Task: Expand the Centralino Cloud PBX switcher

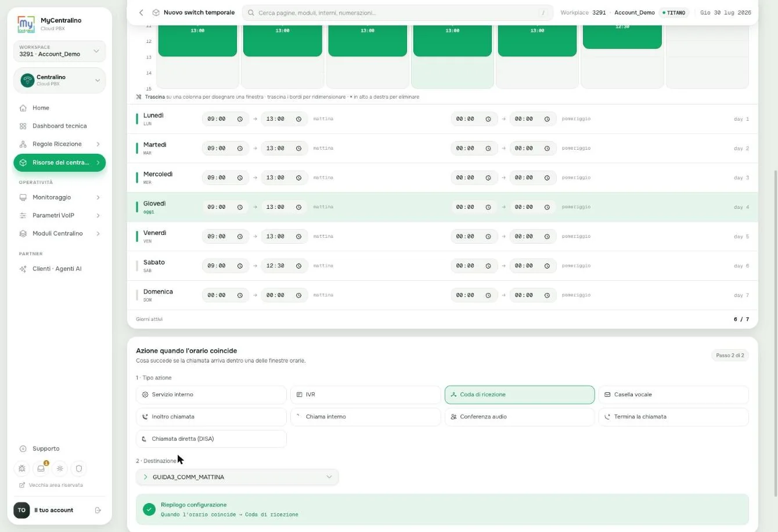Action: click(x=59, y=80)
